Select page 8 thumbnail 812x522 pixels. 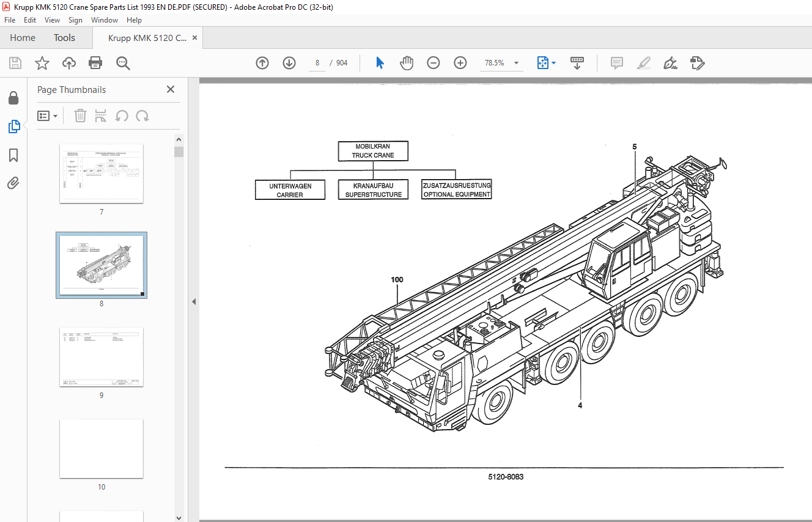[x=102, y=265]
